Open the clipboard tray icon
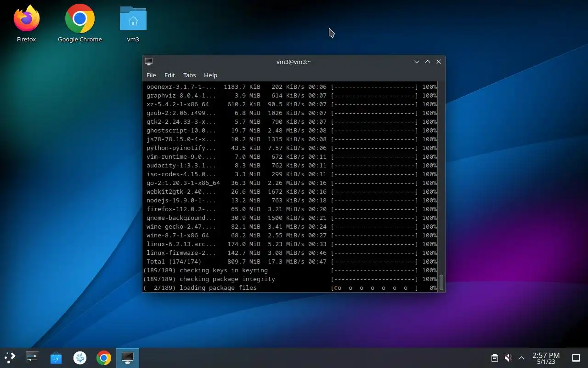588x368 pixels. [x=495, y=358]
